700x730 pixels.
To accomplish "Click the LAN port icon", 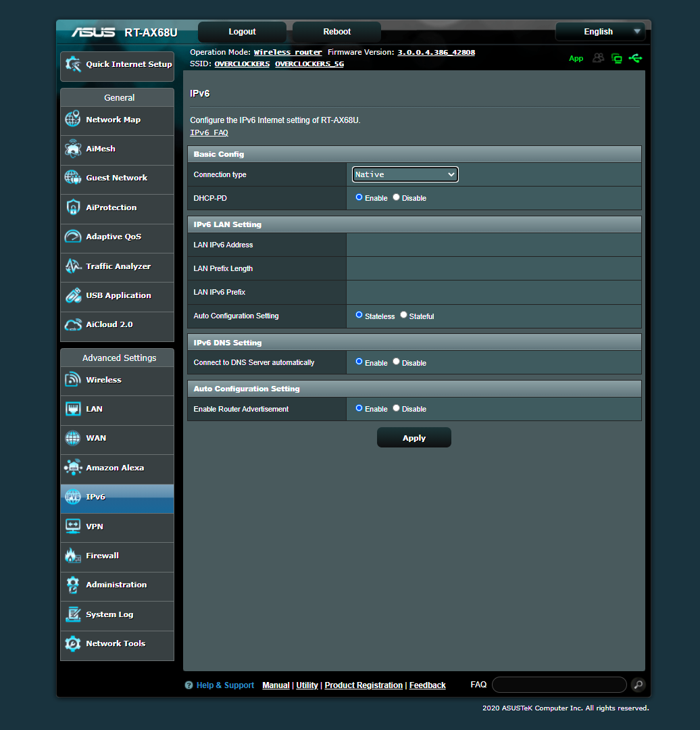I will click(x=72, y=409).
